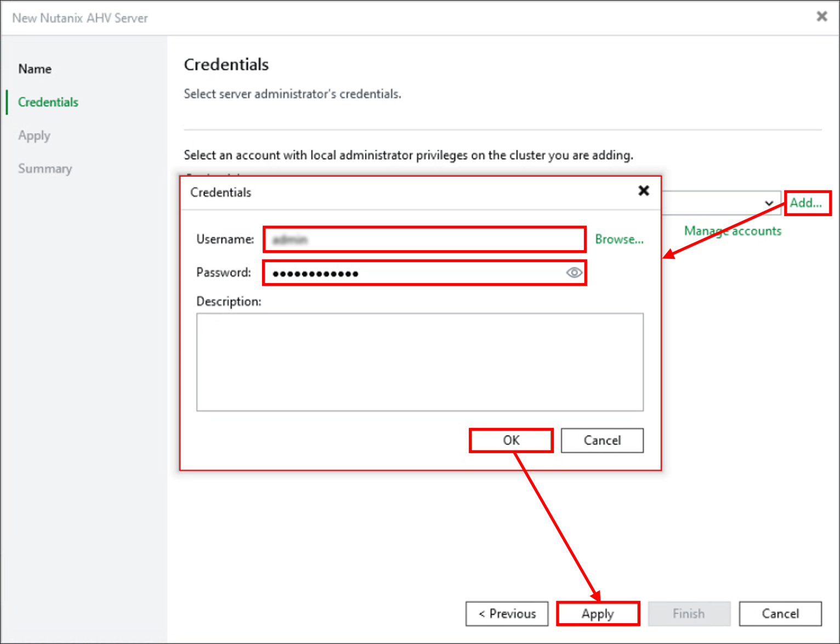Image resolution: width=840 pixels, height=644 pixels.
Task: Click the Add... link to create credentials
Action: [x=807, y=202]
